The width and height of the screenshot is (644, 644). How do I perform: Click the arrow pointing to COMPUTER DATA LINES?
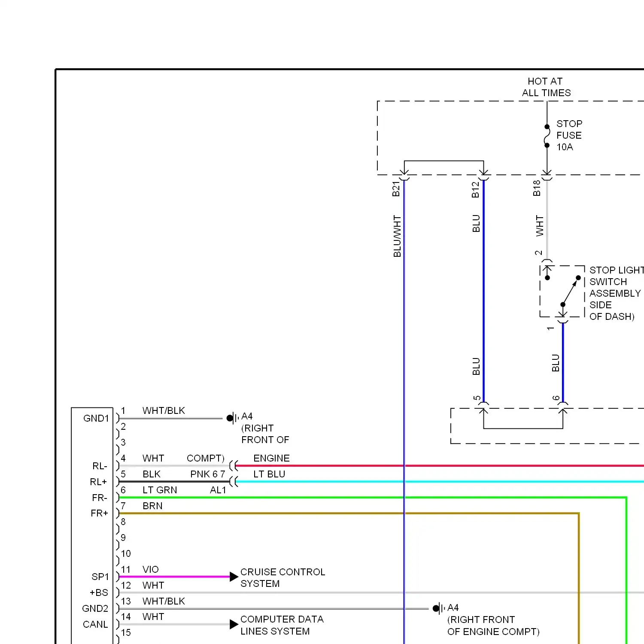234,624
